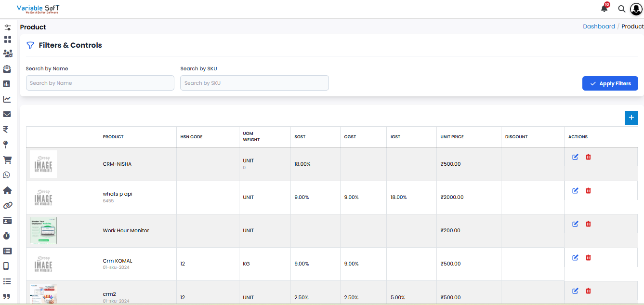Screen dimensions: 644x305
Task: Open the search magnifier icon
Action: pyautogui.click(x=621, y=9)
